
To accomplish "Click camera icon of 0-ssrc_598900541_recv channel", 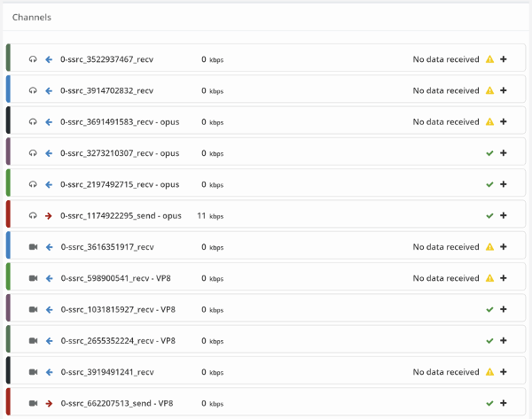I will pyautogui.click(x=34, y=278).
